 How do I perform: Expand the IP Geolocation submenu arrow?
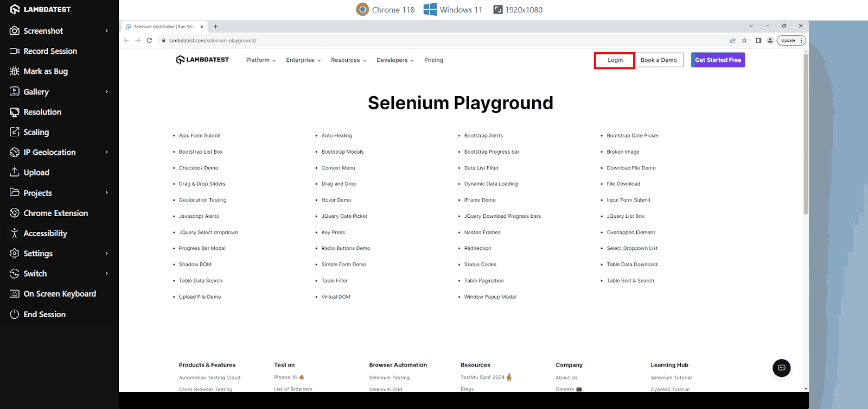pyautogui.click(x=106, y=152)
